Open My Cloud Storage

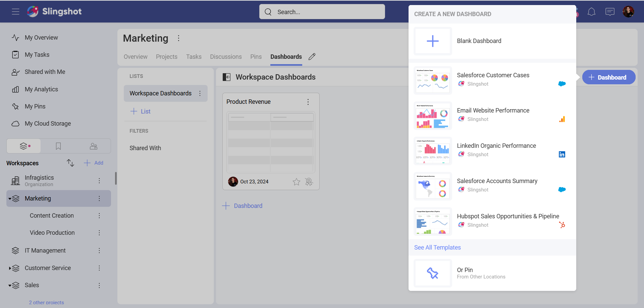(x=47, y=123)
